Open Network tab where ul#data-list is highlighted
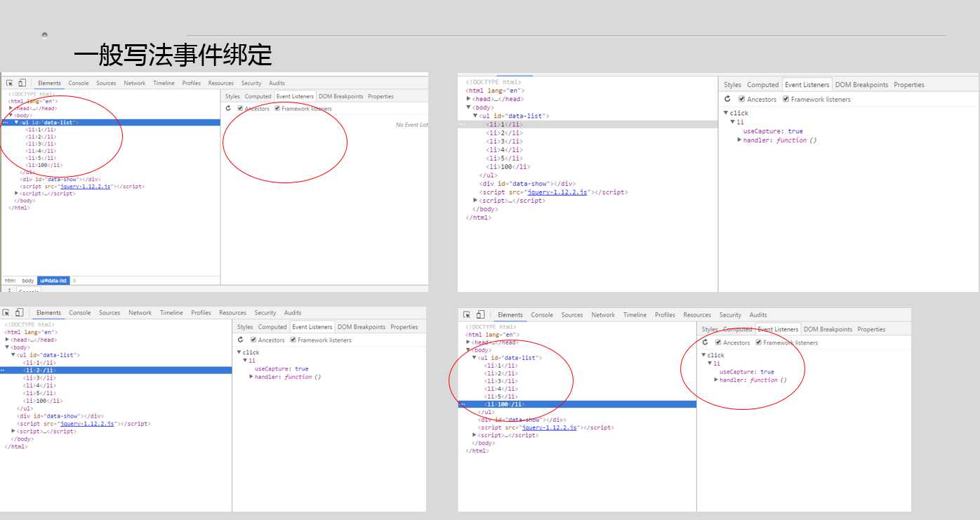This screenshot has height=520, width=980. click(x=135, y=83)
